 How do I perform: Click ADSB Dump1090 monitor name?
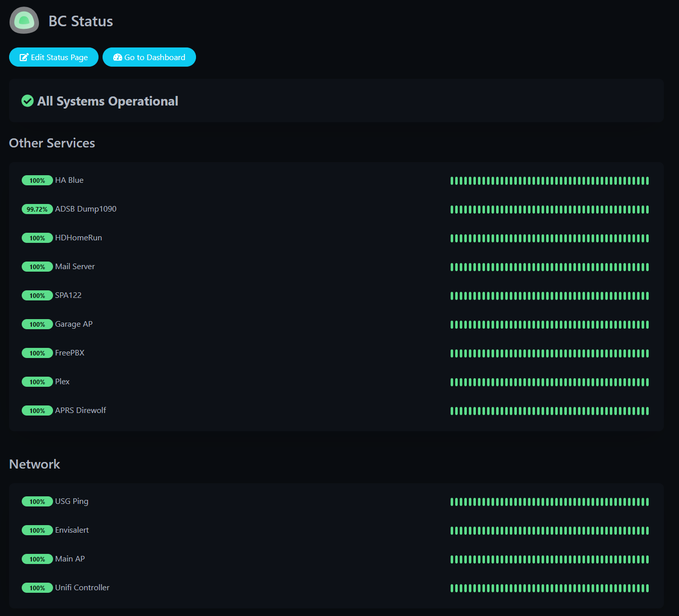[x=86, y=209]
